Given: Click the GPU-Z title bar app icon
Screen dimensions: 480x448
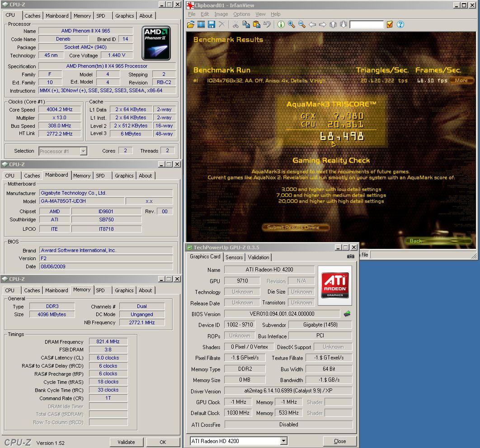Looking at the screenshot, I should (189, 247).
